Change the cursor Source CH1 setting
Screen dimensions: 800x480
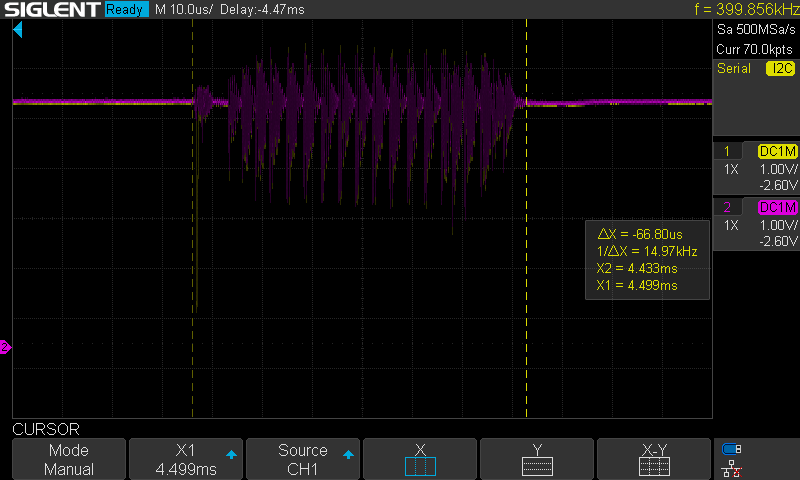303,459
